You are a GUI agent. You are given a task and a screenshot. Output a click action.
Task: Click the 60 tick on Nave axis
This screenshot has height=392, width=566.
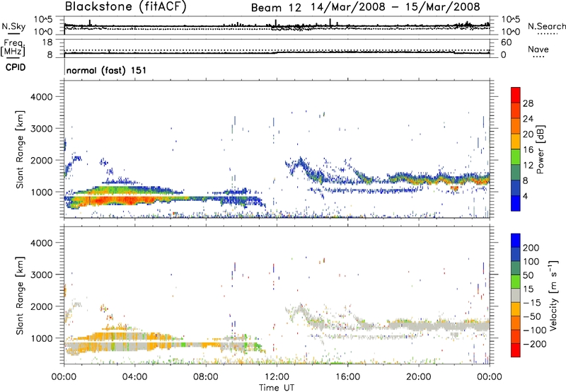[506, 42]
